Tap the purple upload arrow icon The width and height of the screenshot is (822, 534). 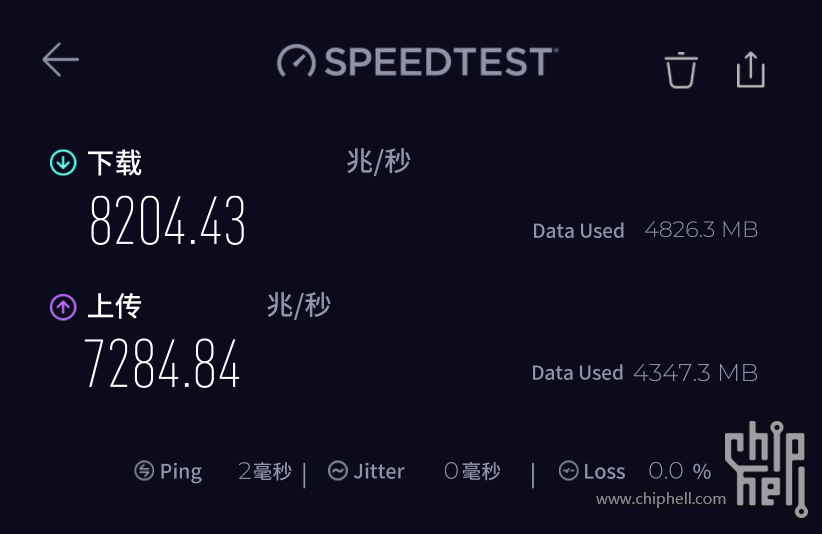63,306
